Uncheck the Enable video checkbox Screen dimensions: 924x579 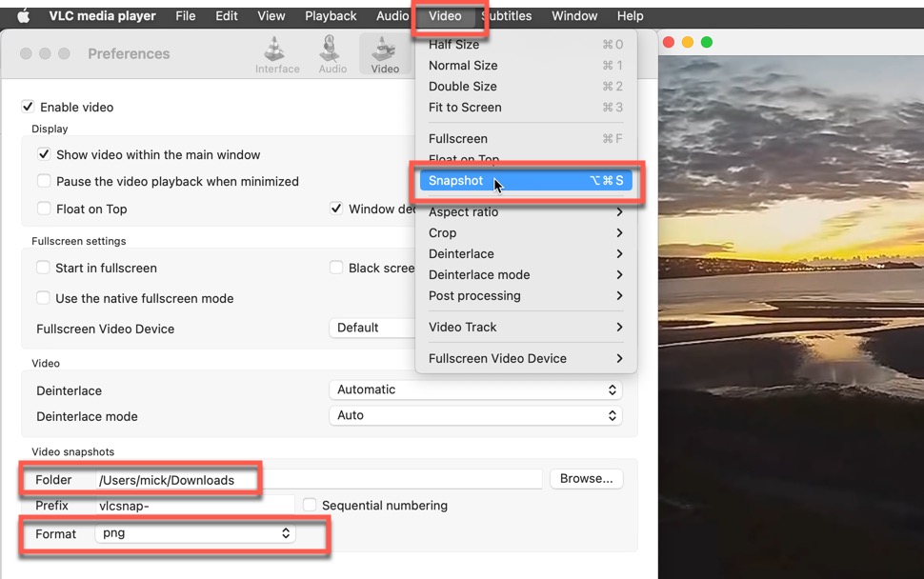point(28,108)
